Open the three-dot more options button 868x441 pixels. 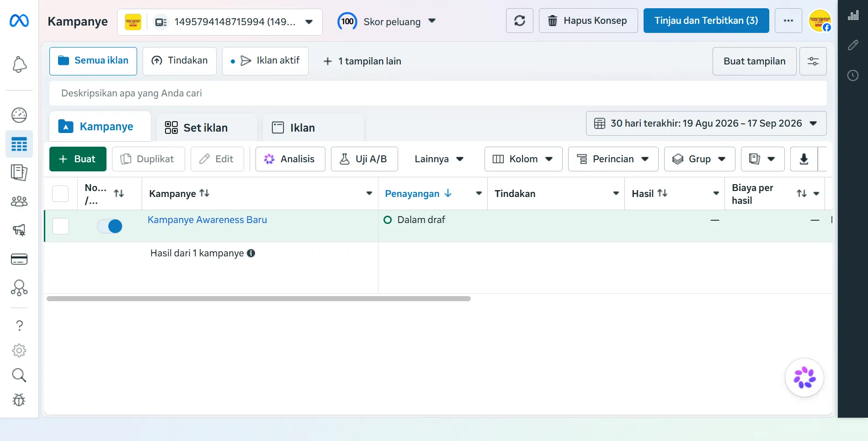pos(788,21)
